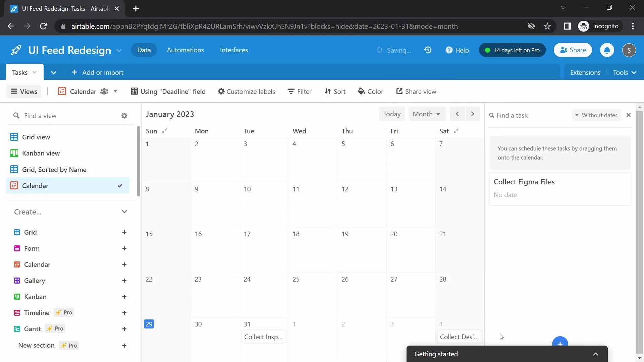
Task: Expand the Create section expander
Action: click(x=125, y=212)
